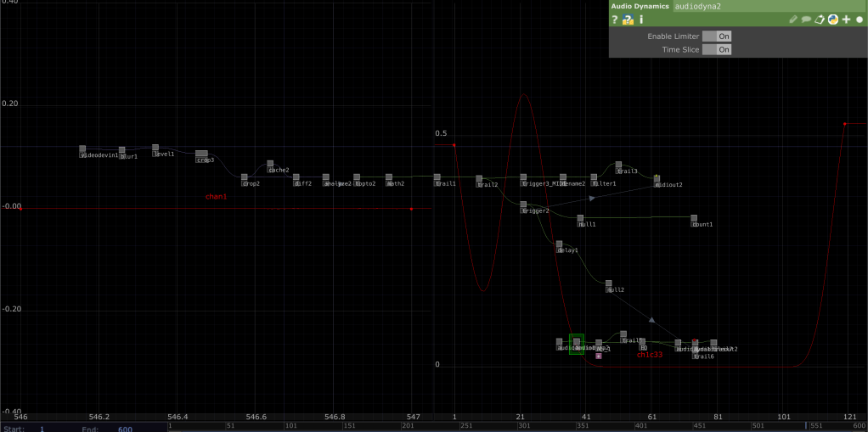Add custom parameter with plus icon
Image resolution: width=868 pixels, height=432 pixels.
click(846, 20)
